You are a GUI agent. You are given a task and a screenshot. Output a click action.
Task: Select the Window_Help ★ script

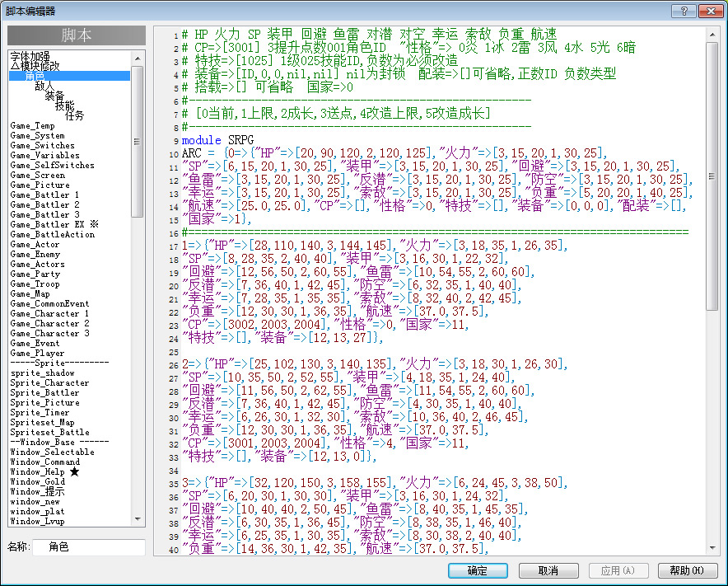click(x=44, y=471)
